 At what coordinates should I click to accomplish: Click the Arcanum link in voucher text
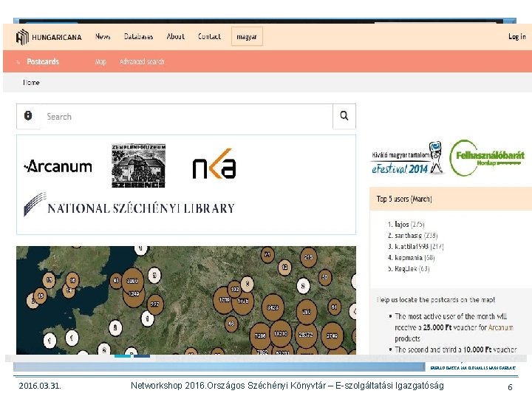click(x=501, y=328)
